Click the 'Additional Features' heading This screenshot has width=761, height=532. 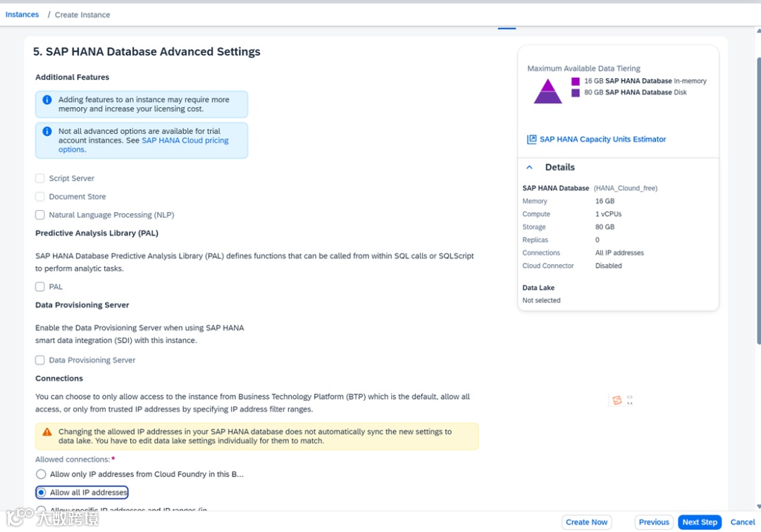click(73, 78)
